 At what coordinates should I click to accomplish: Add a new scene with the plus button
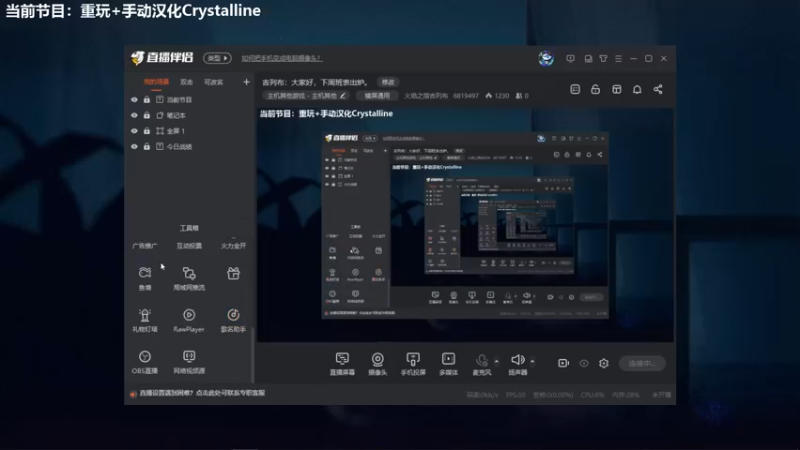[x=246, y=82]
